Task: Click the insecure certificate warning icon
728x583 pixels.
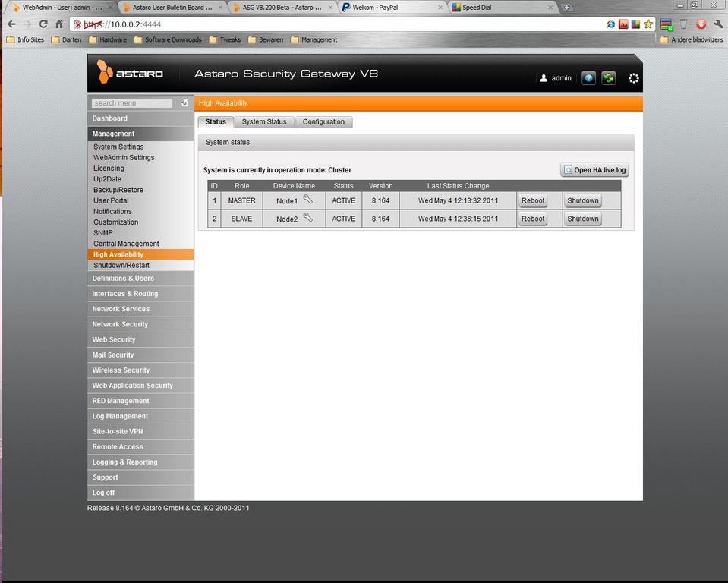Action: click(77, 24)
